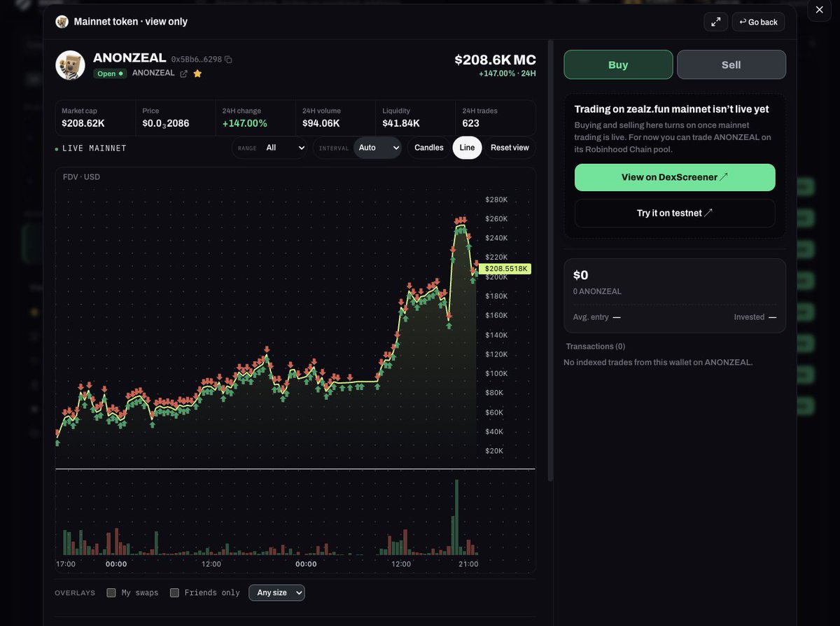
Task: Enable the My swaps overlay checkbox
Action: pos(111,592)
